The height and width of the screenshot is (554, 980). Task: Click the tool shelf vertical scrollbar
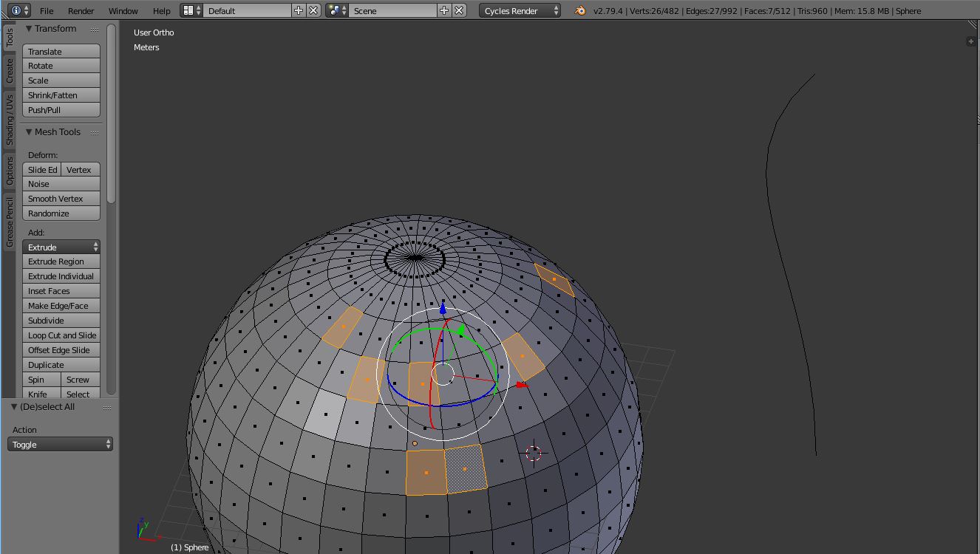point(111,113)
